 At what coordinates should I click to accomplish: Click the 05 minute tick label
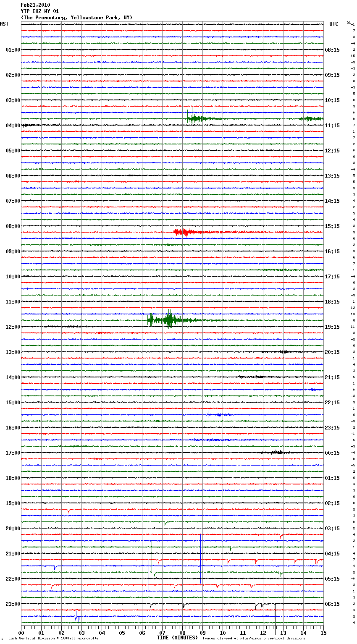pos(122,633)
